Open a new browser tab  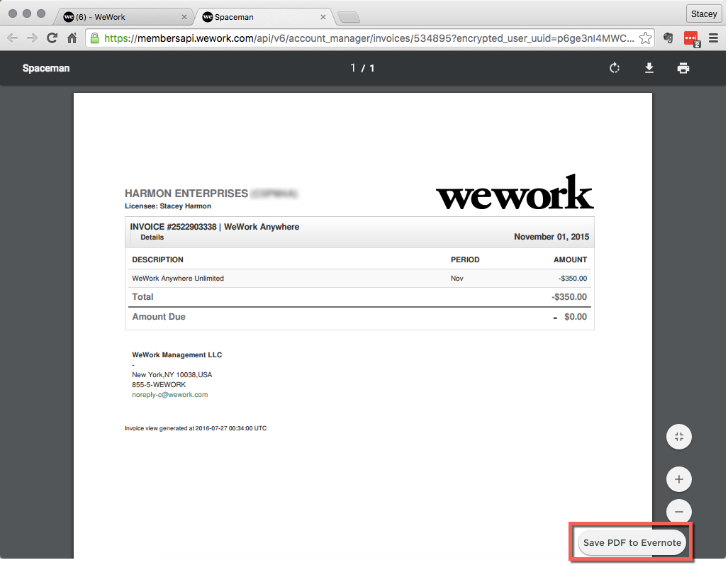pyautogui.click(x=349, y=18)
